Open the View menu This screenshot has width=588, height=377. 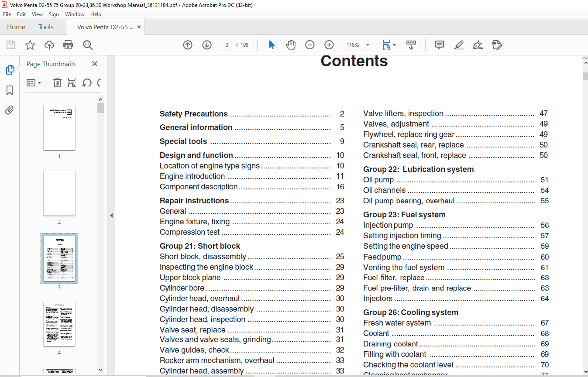(x=38, y=14)
